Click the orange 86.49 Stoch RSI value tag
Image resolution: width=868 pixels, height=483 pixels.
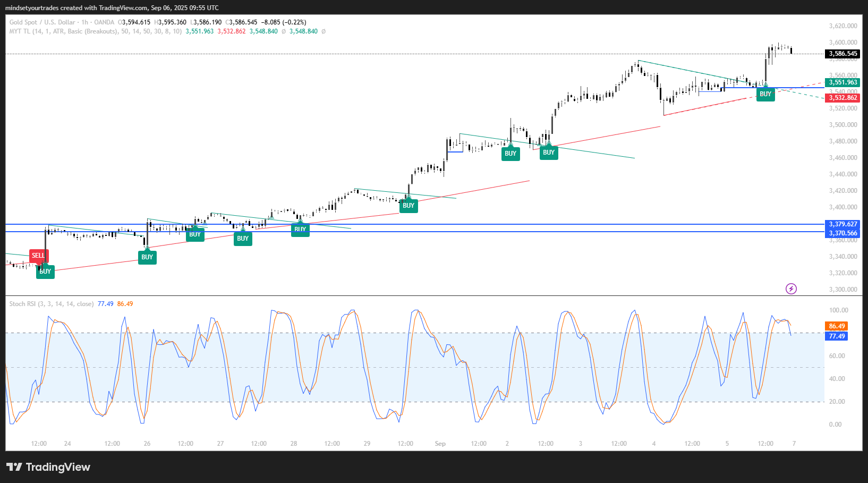click(837, 326)
